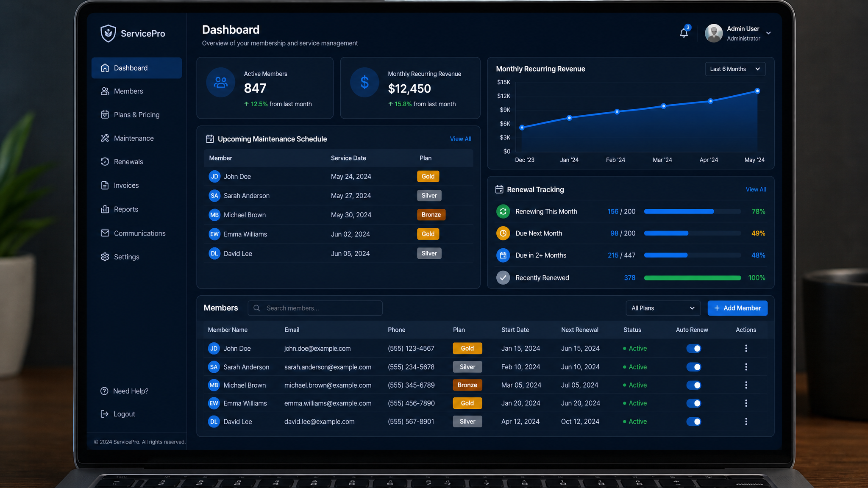This screenshot has height=488, width=868.
Task: Open actions menu for Emma Williams
Action: 746,403
